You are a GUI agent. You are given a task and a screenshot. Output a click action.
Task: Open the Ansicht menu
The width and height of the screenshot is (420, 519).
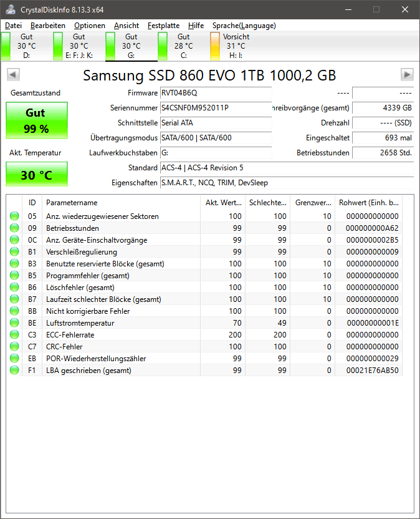126,26
